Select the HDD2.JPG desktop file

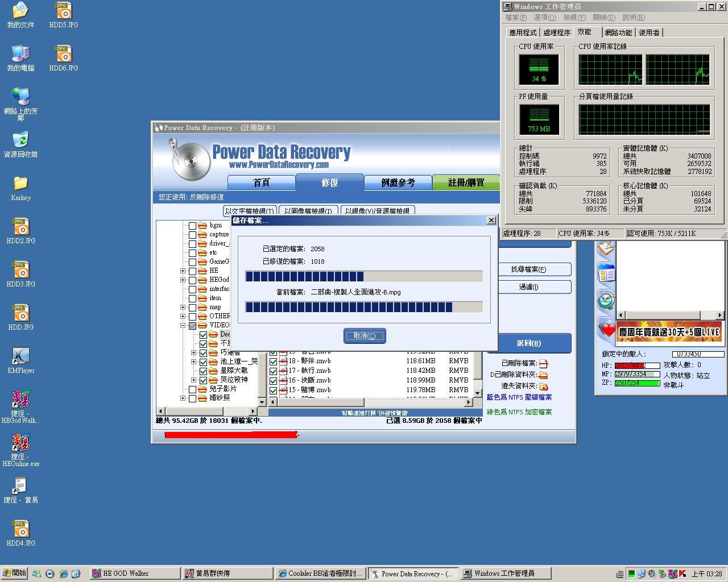coord(20,231)
